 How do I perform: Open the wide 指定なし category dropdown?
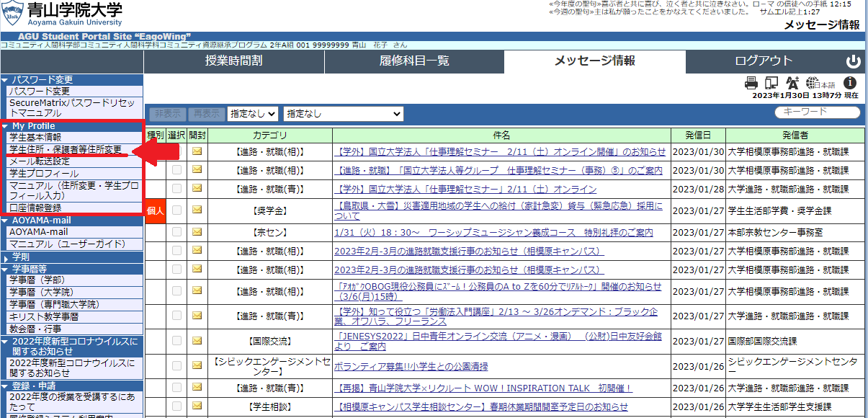pos(344,113)
